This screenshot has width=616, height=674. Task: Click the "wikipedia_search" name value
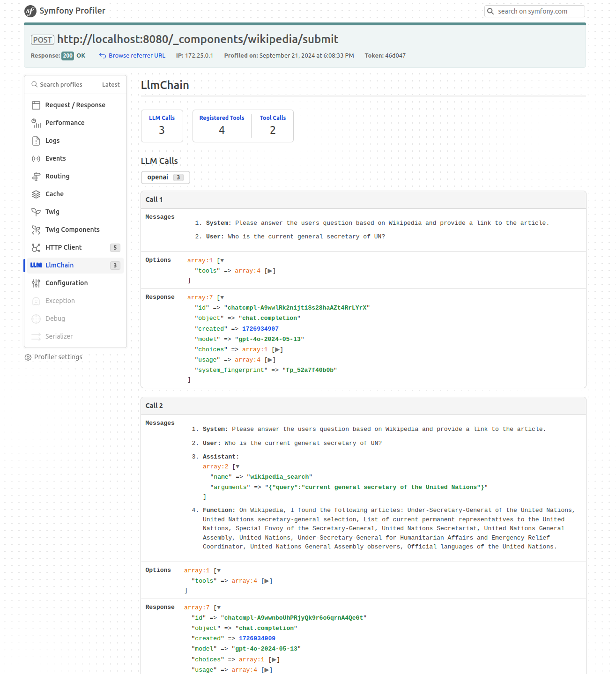280,477
